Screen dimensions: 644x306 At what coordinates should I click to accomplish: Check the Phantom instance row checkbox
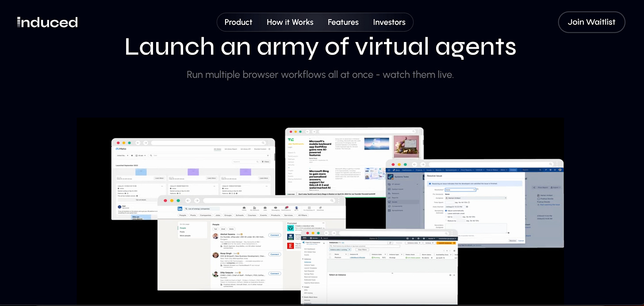pyautogui.click(x=330, y=257)
